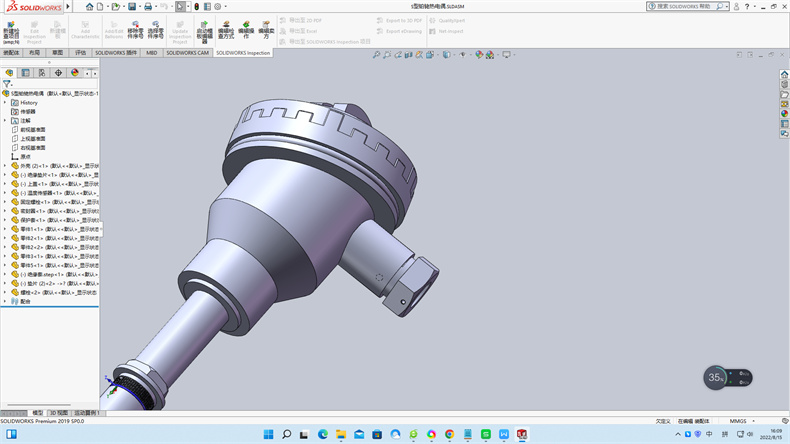Screen dimensions: 790x444
Task: Switch to the MBD ribbon tab
Action: coord(151,53)
